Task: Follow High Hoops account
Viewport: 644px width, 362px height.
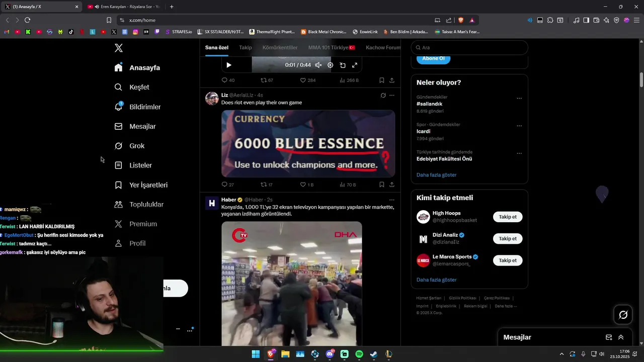Action: click(508, 217)
